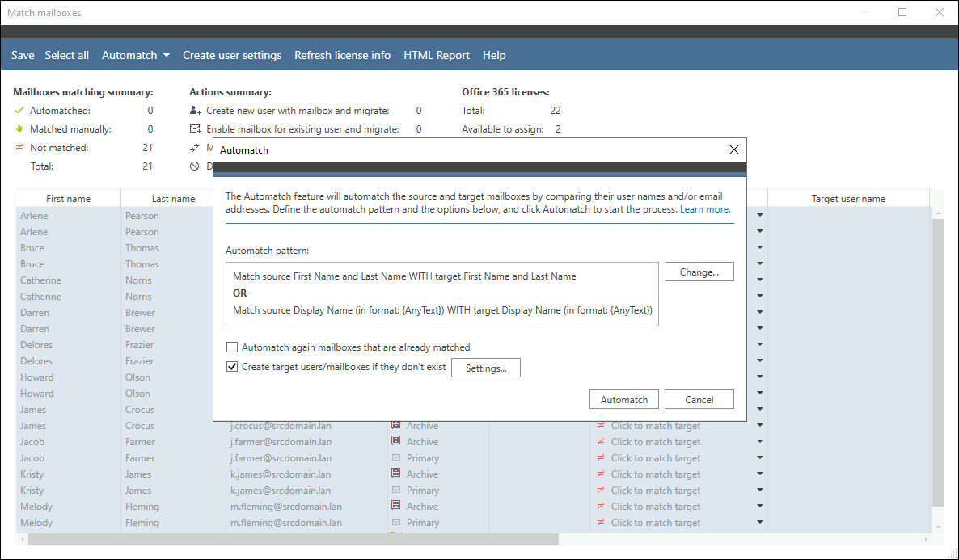Image resolution: width=959 pixels, height=560 pixels.
Task: Click the Create new user icon
Action: coord(195,111)
